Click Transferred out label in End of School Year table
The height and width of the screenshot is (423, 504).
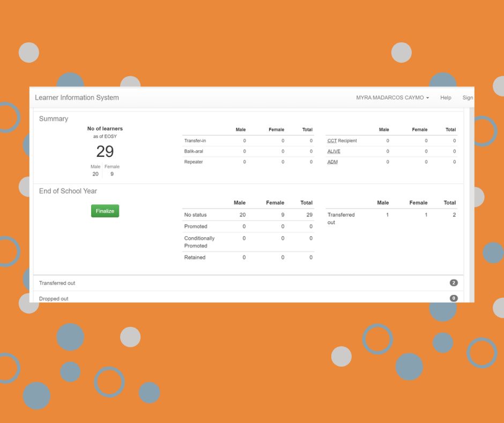[x=341, y=218]
